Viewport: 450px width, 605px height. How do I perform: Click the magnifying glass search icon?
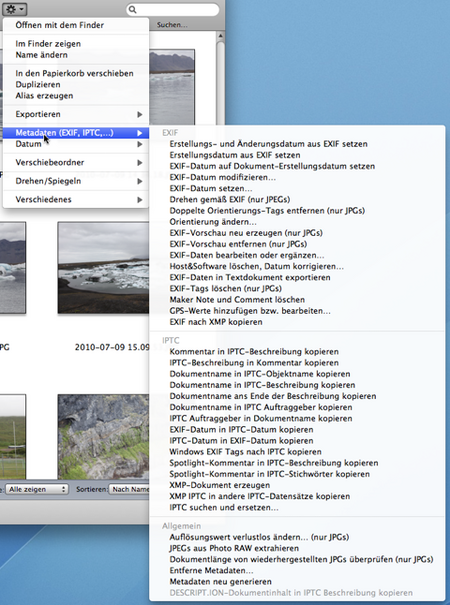[133, 10]
